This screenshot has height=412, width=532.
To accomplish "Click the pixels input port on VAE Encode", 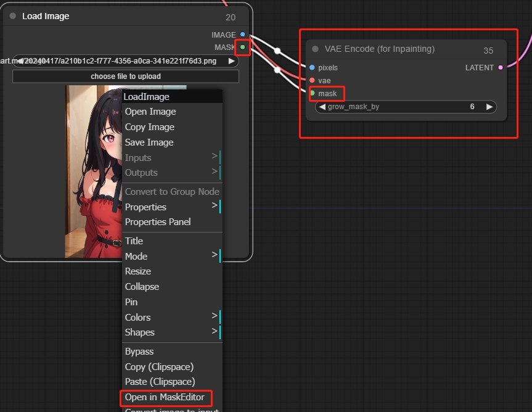I will pyautogui.click(x=312, y=67).
